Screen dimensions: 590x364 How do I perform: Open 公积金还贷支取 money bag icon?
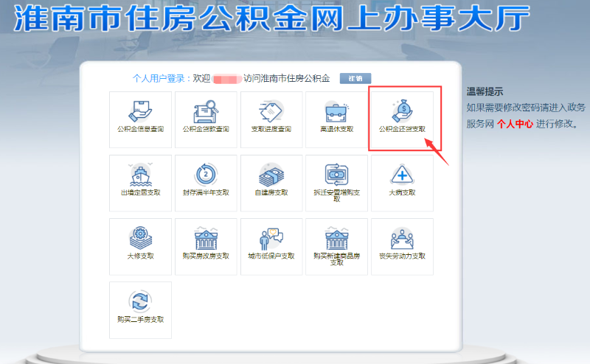(402, 111)
